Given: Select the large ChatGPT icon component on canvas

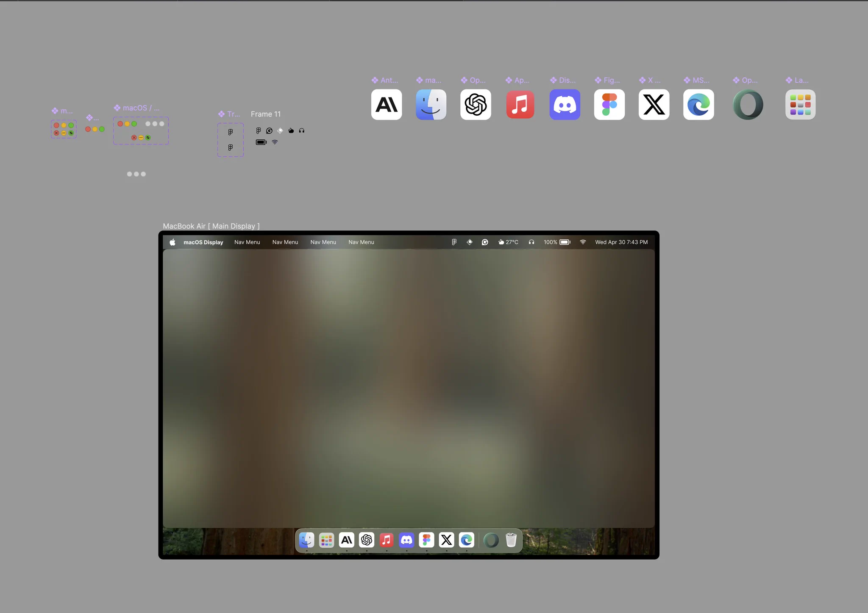Looking at the screenshot, I should [476, 105].
